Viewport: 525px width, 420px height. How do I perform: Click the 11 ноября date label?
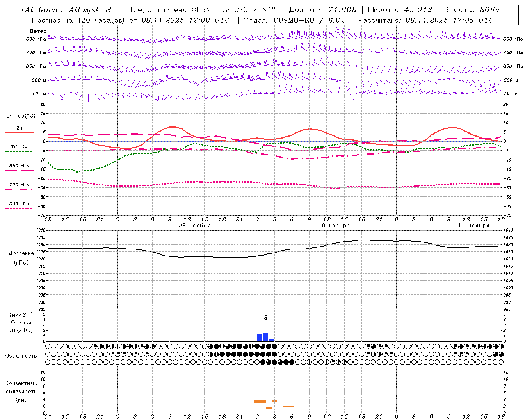click(473, 226)
